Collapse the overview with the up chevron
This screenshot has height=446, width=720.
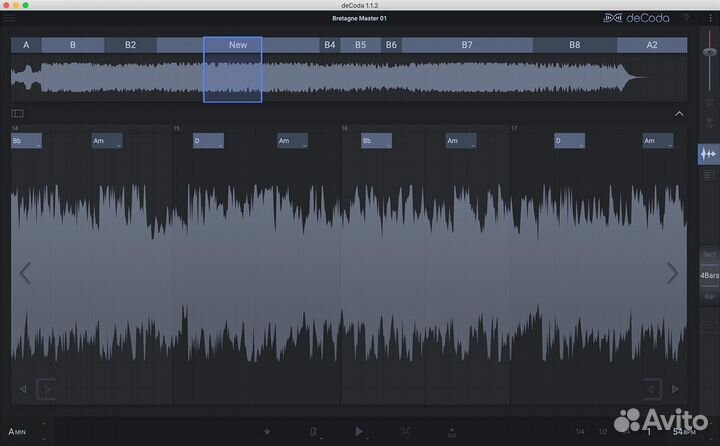pyautogui.click(x=679, y=114)
